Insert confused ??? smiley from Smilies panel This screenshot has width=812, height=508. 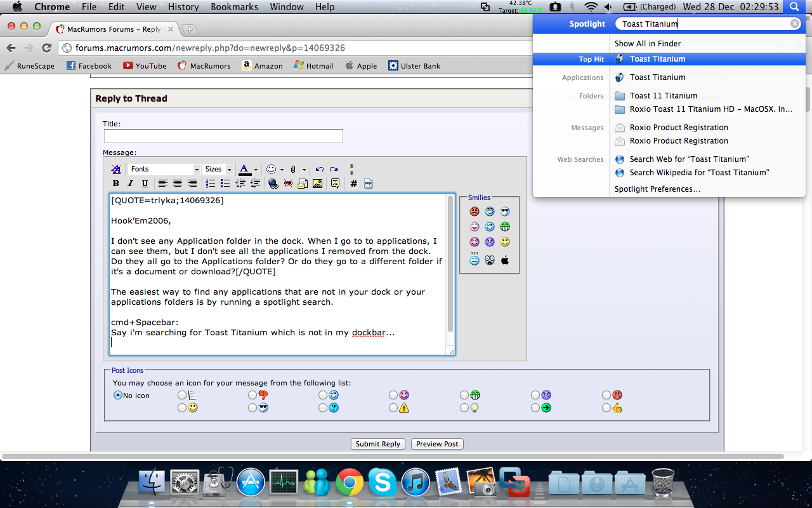475,258
